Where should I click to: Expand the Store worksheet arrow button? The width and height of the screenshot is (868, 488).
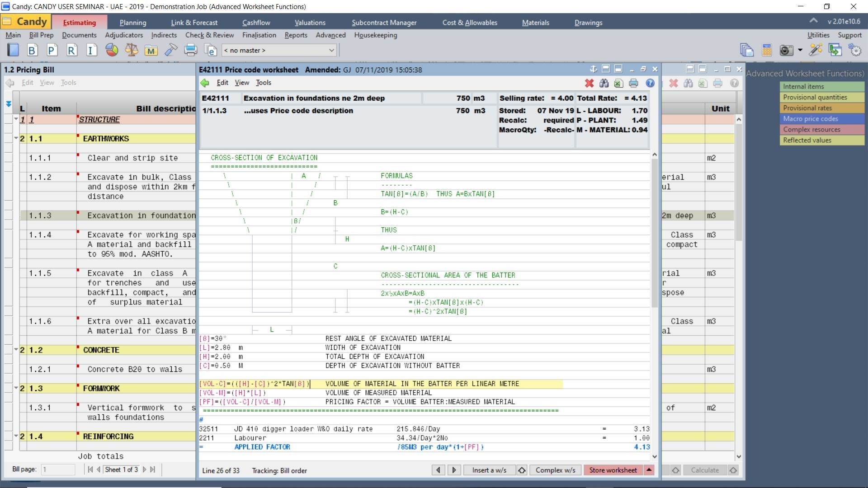tap(649, 470)
